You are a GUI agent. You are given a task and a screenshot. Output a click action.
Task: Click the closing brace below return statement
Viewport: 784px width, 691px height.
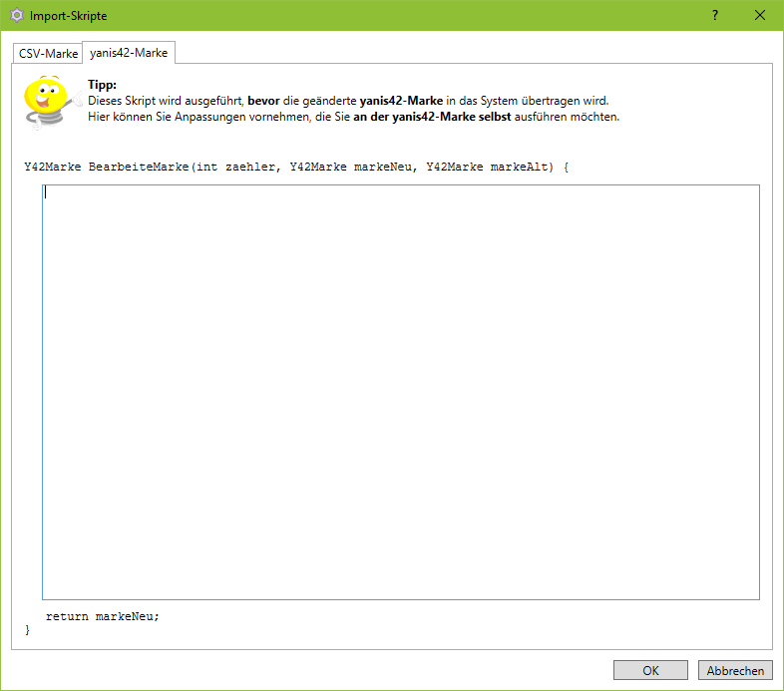point(27,630)
